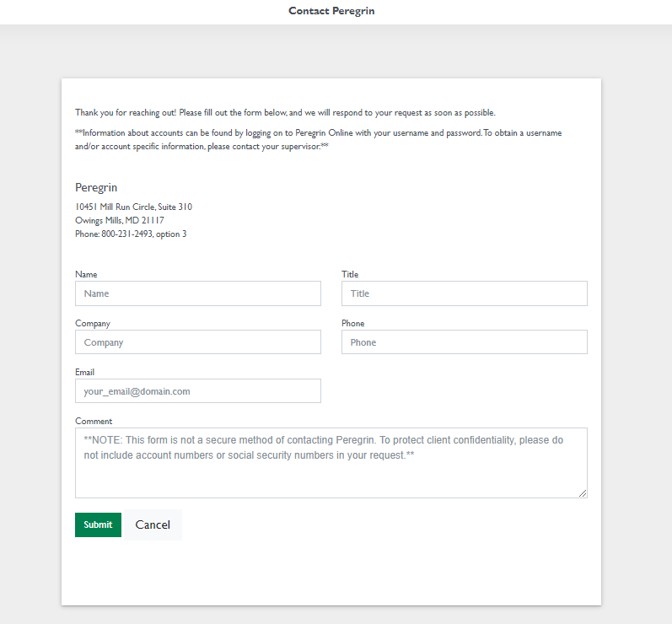Screen dimensions: 672x624
Task: Click the Comment box resize handle
Action: tap(583, 493)
